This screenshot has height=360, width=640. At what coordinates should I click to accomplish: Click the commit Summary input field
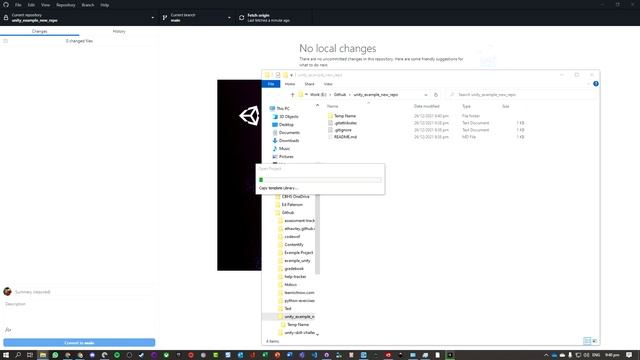[x=84, y=292]
